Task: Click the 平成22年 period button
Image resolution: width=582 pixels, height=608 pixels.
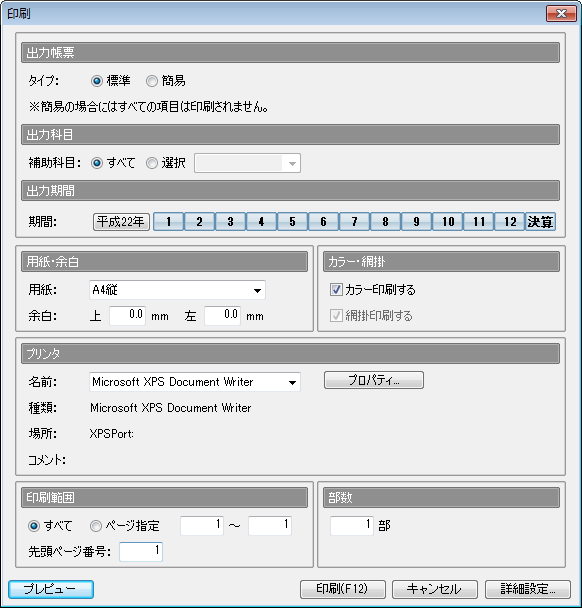Action: (x=121, y=222)
